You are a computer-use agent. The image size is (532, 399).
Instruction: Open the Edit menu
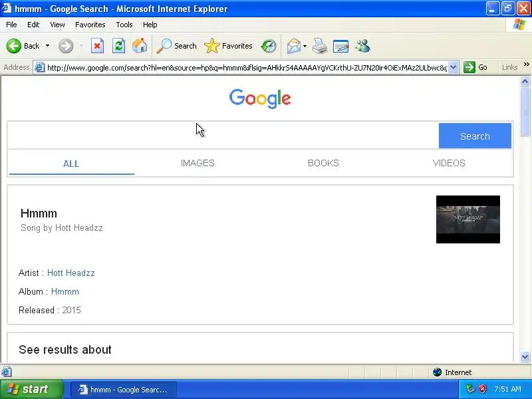33,25
